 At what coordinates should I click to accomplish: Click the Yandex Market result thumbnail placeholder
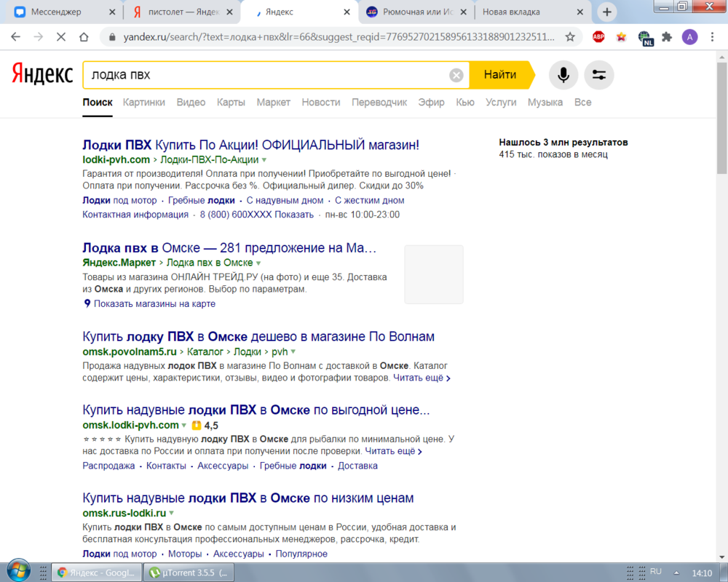[x=434, y=274]
